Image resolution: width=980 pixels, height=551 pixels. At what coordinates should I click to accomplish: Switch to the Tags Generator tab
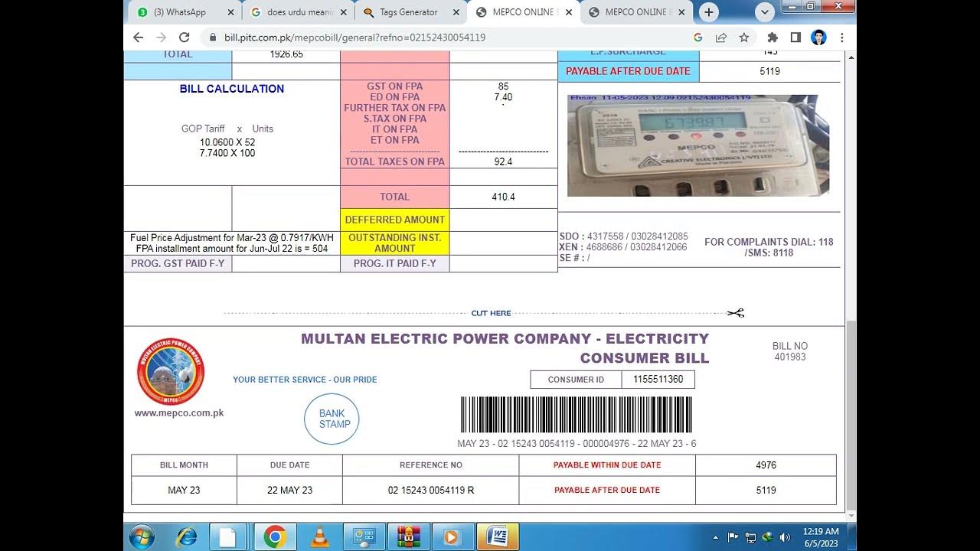tap(410, 12)
